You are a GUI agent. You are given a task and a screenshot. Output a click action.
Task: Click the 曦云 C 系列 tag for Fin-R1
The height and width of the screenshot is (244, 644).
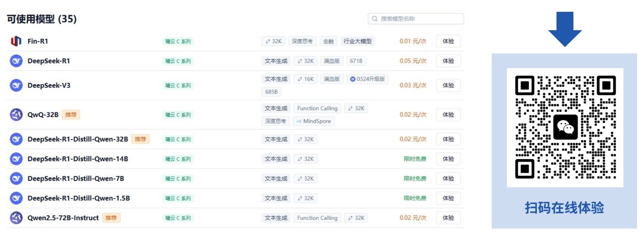[x=178, y=41]
